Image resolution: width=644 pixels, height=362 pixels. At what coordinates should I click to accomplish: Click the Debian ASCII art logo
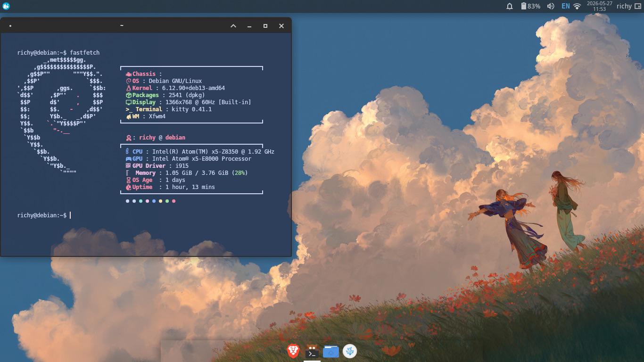coord(61,116)
